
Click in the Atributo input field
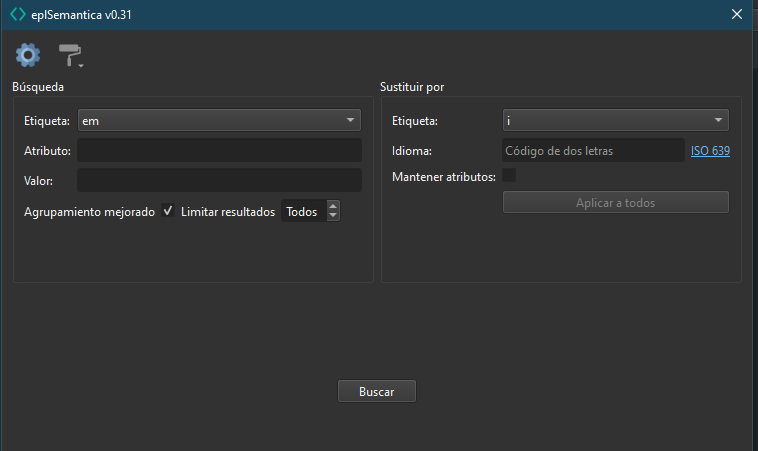pyautogui.click(x=219, y=150)
